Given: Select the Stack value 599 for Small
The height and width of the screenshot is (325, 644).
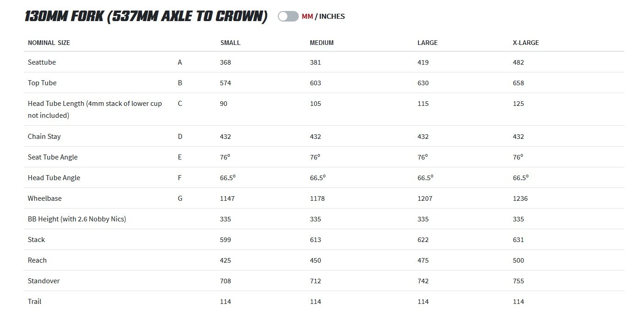Looking at the screenshot, I should (x=226, y=240).
